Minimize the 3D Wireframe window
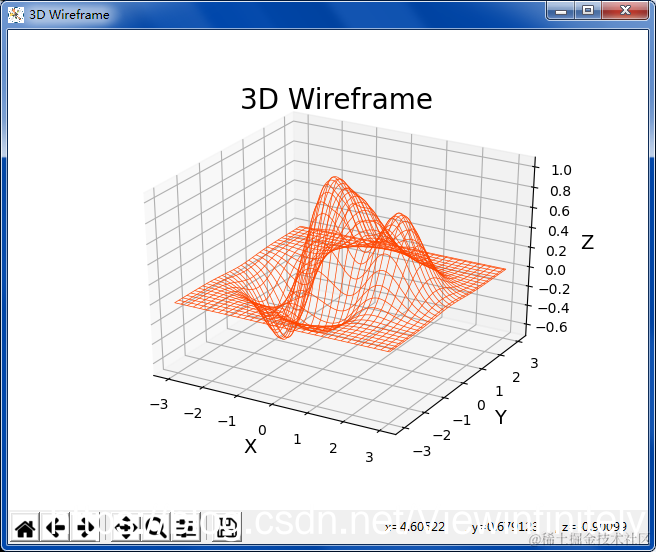Viewport: 656px width, 552px height. point(561,10)
